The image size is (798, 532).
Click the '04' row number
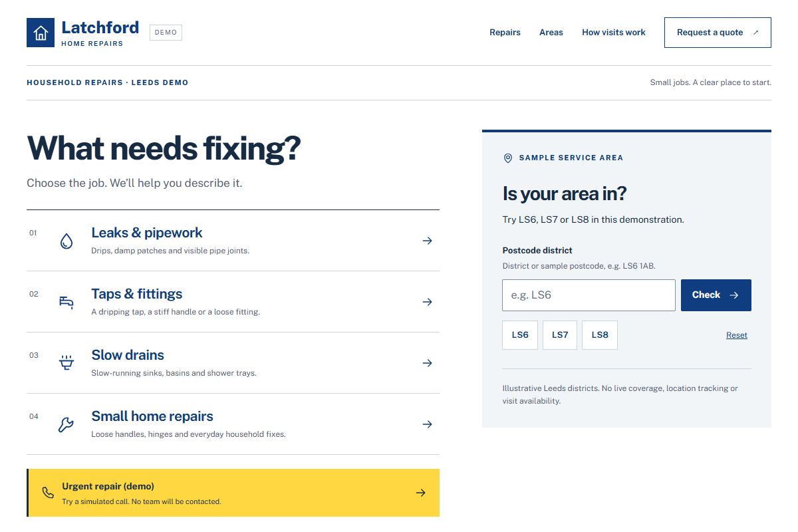pos(34,416)
